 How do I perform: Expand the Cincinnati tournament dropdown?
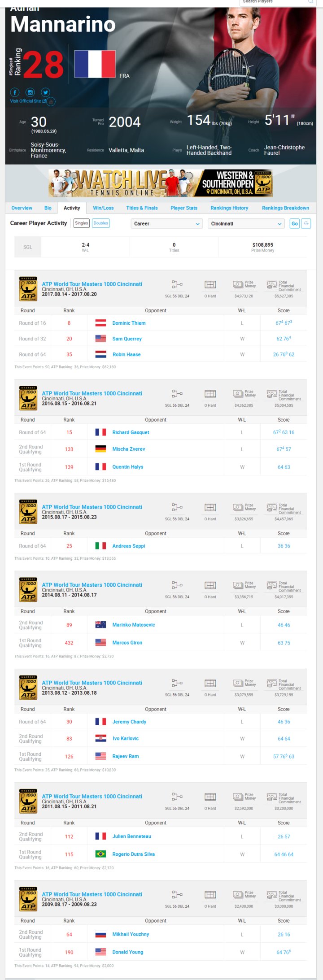[x=246, y=223]
